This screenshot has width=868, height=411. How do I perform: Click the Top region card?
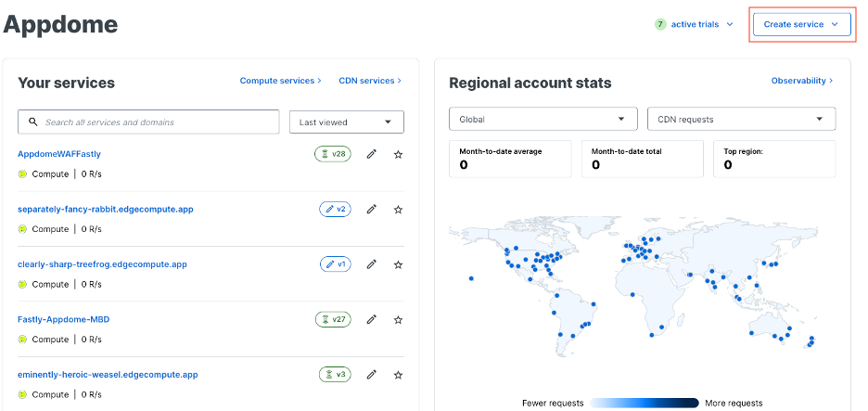pyautogui.click(x=774, y=159)
